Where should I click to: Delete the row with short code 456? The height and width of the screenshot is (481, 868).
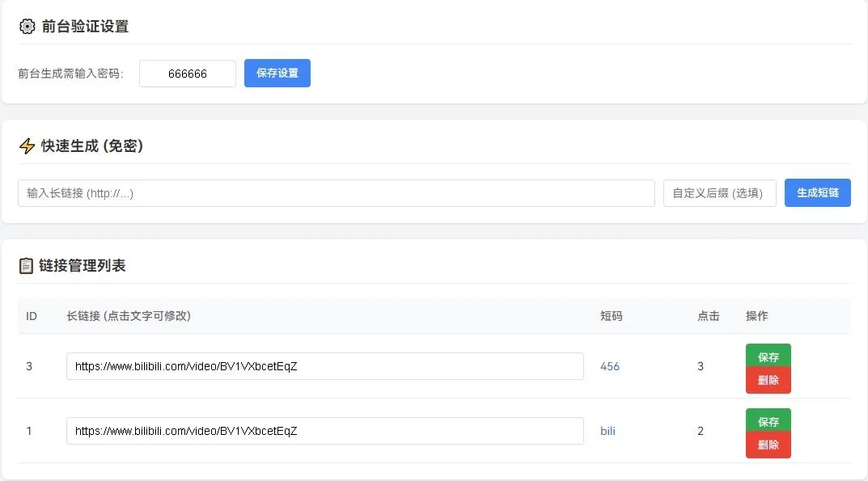(768, 380)
